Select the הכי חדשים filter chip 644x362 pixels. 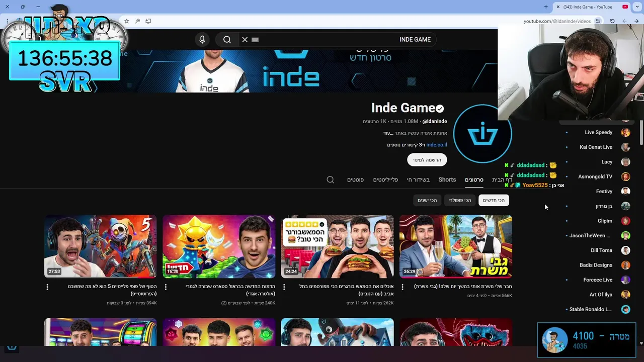[494, 200]
